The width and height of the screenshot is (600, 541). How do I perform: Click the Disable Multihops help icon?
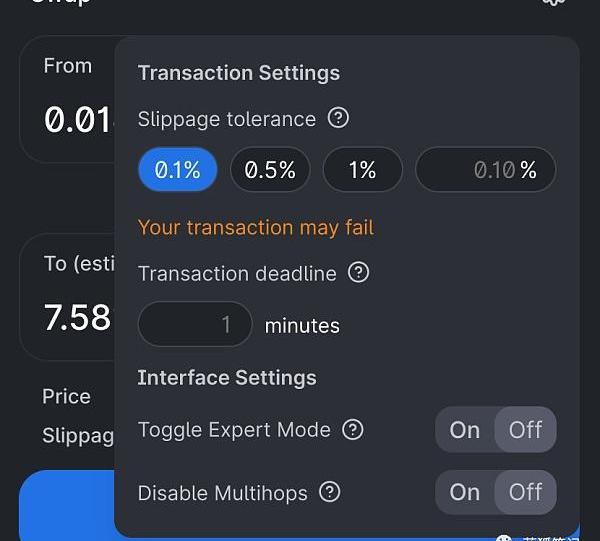click(330, 491)
